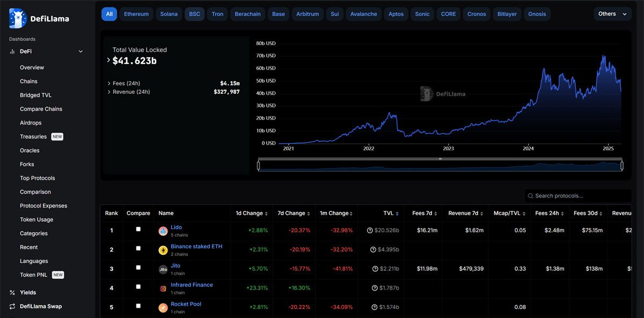Tick the Compare checkbox for Lido
Image resolution: width=644 pixels, height=318 pixels.
coord(138,229)
